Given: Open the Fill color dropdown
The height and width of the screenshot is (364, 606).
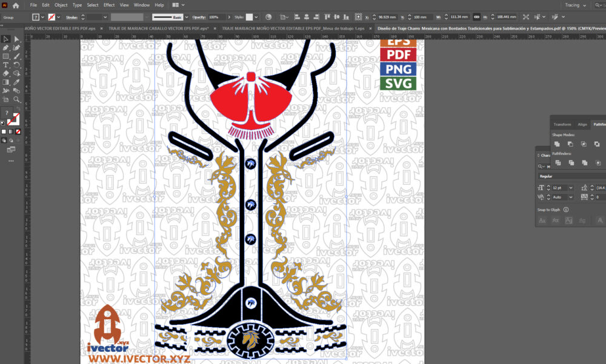Looking at the screenshot, I should click(x=42, y=17).
